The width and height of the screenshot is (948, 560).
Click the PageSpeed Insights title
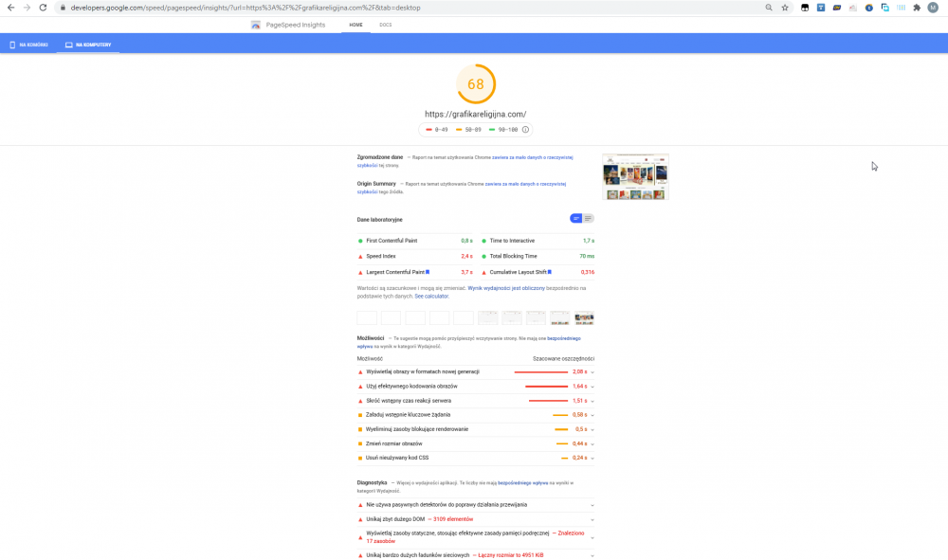295,25
